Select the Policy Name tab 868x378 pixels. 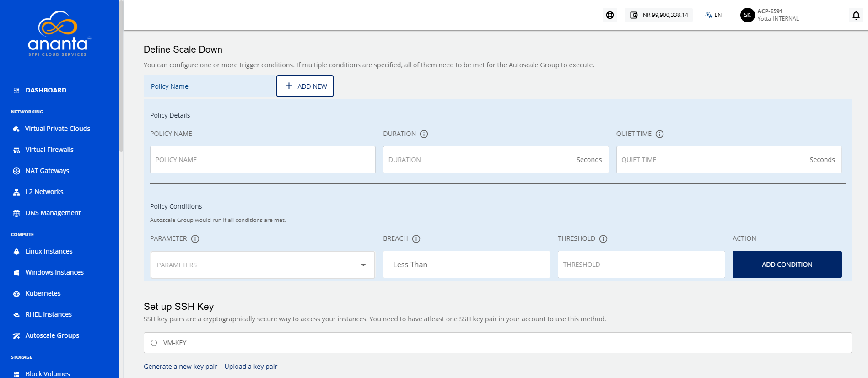tap(209, 86)
